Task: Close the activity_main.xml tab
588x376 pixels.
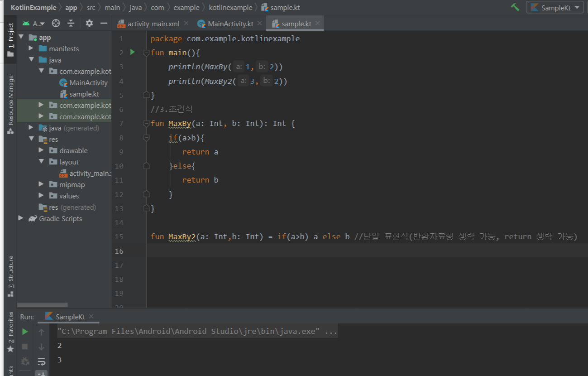Action: tap(186, 24)
